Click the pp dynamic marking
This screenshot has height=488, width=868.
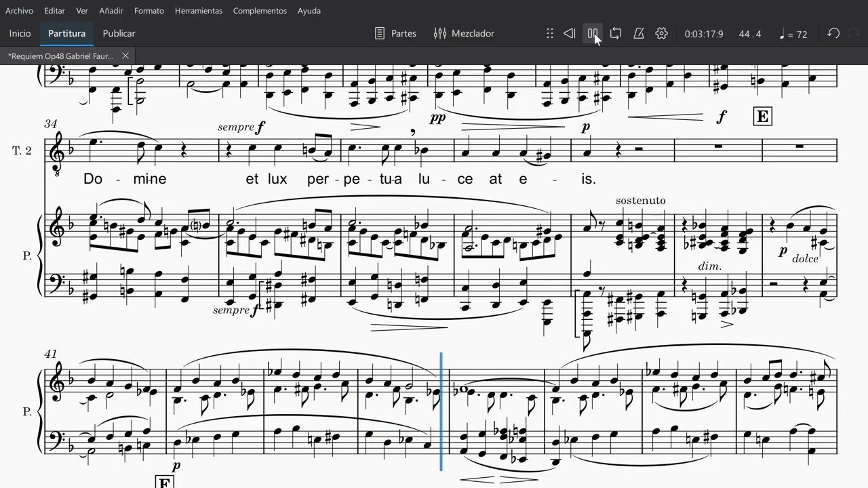click(437, 118)
